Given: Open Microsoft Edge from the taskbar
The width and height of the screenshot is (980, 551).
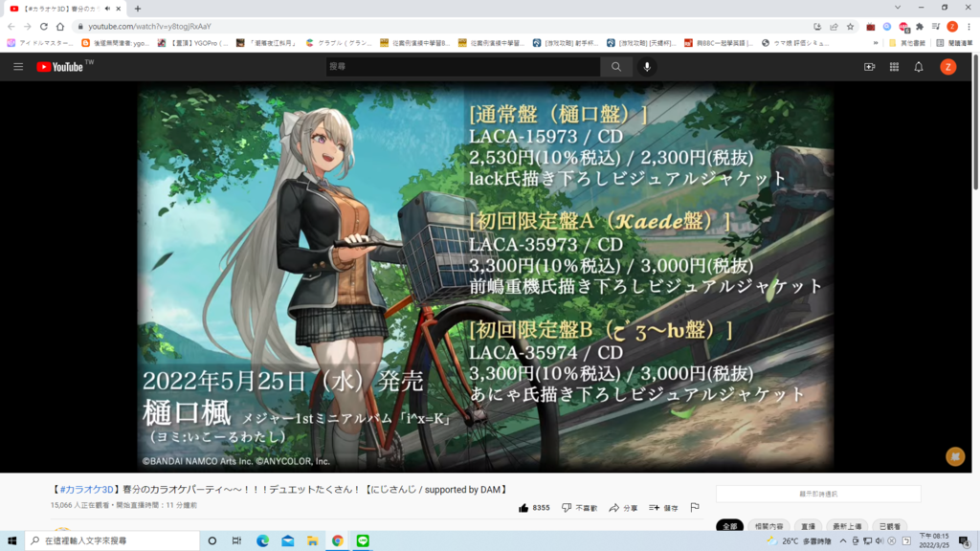Looking at the screenshot, I should click(262, 540).
